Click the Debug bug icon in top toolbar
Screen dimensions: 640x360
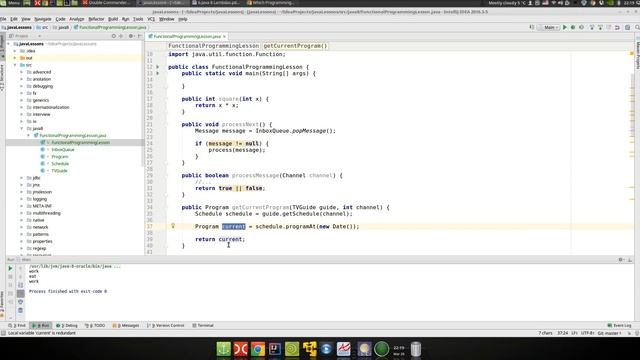[573, 27]
